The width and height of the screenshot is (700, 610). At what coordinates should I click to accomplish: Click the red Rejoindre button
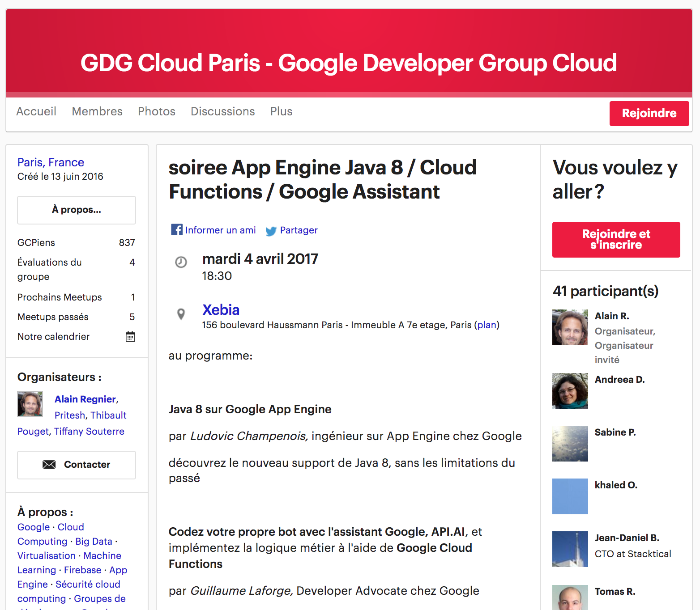point(649,114)
